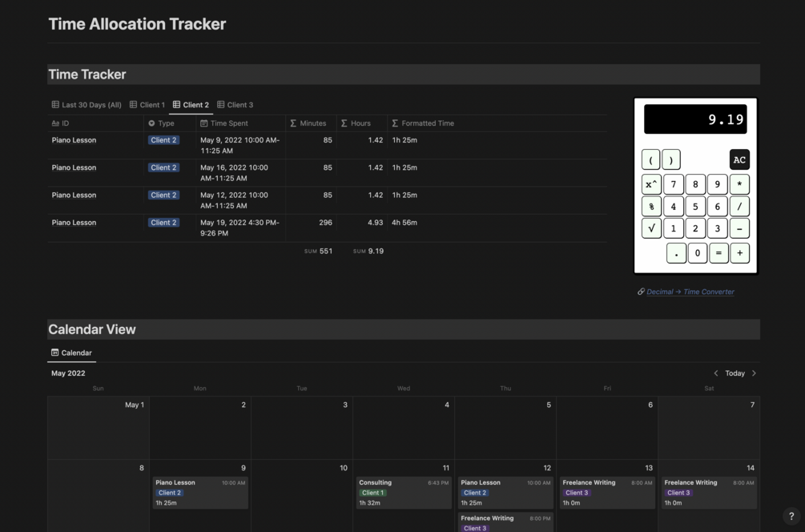This screenshot has height=532, width=805.
Task: Click the calculator square root key
Action: [651, 228]
